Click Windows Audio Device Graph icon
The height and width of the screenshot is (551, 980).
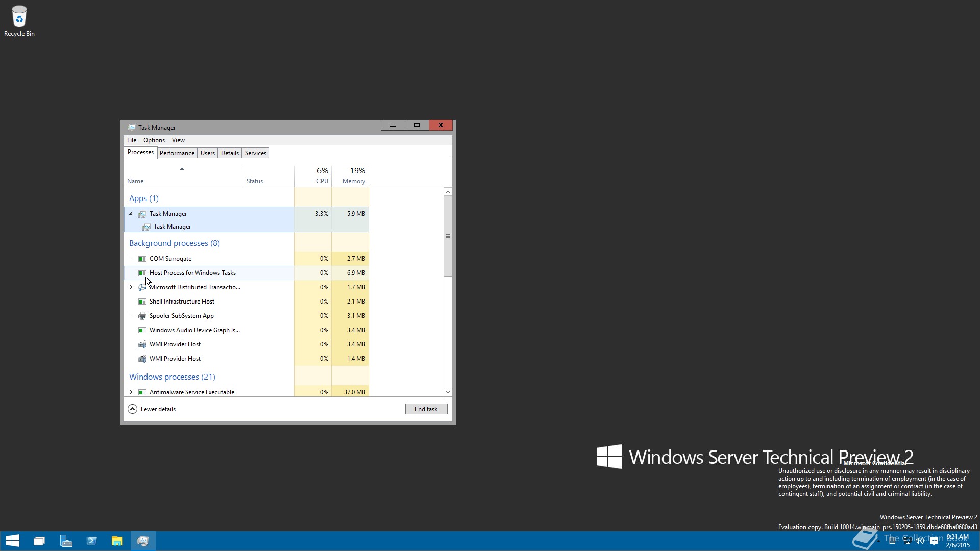[x=142, y=330]
